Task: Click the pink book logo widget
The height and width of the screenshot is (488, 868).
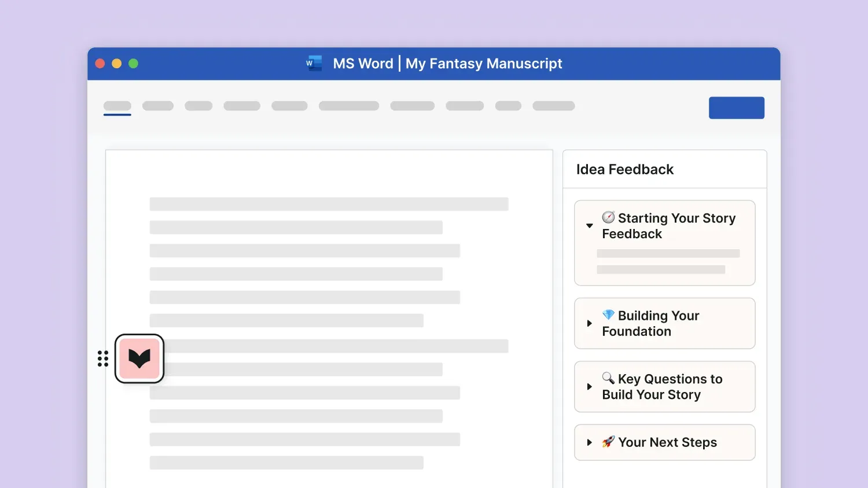Action: [x=139, y=358]
